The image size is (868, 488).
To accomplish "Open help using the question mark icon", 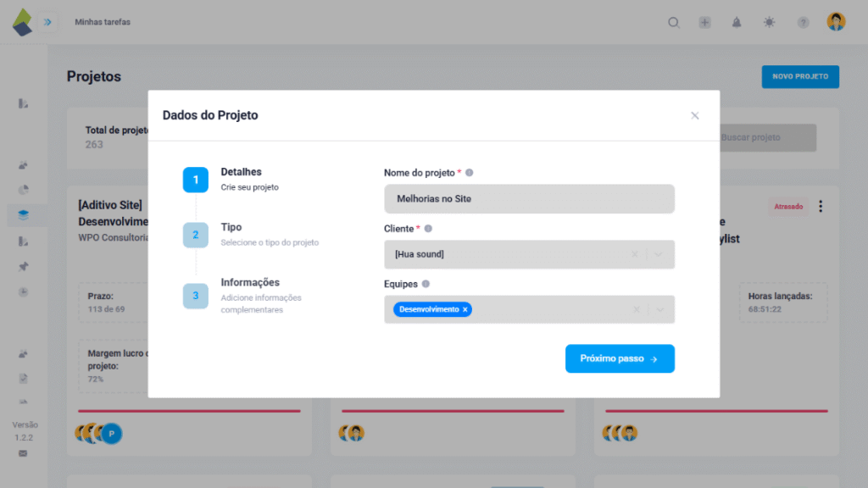I will 803,23.
